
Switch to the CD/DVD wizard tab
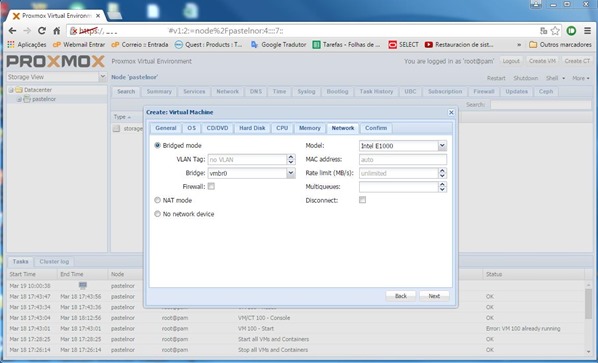(217, 128)
